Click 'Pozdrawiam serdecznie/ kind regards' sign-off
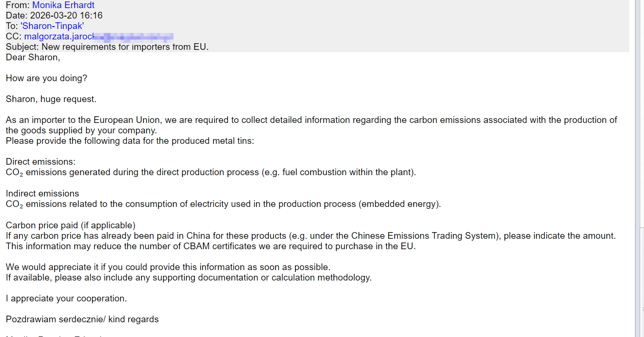644x337 pixels. pyautogui.click(x=82, y=319)
